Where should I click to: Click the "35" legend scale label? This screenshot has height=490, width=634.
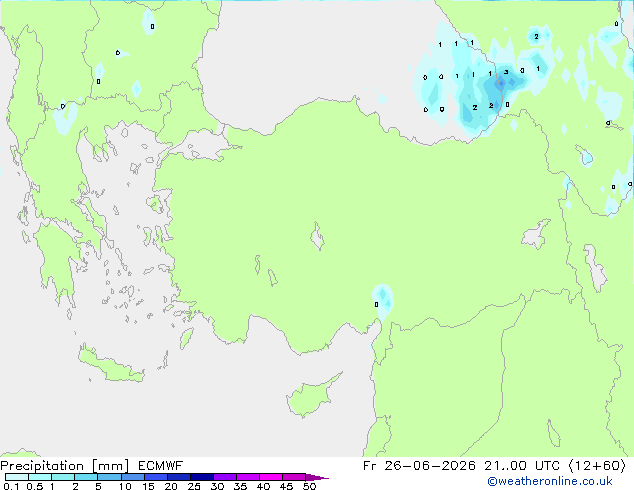point(240,486)
